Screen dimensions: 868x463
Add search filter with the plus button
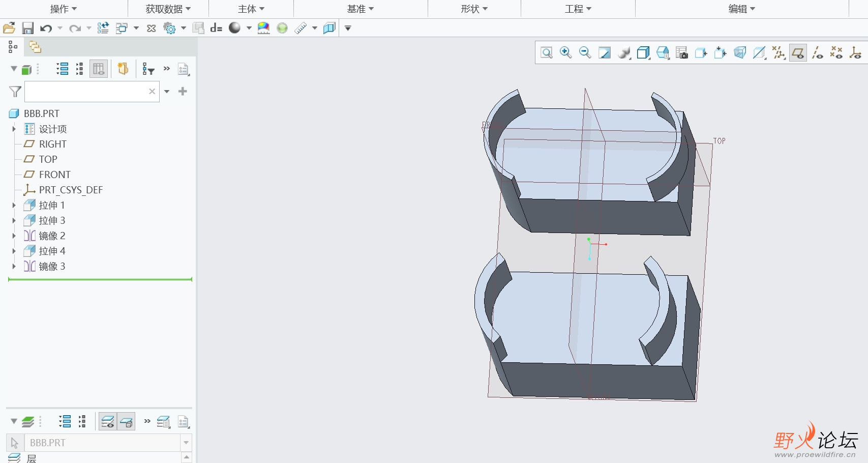(x=183, y=91)
